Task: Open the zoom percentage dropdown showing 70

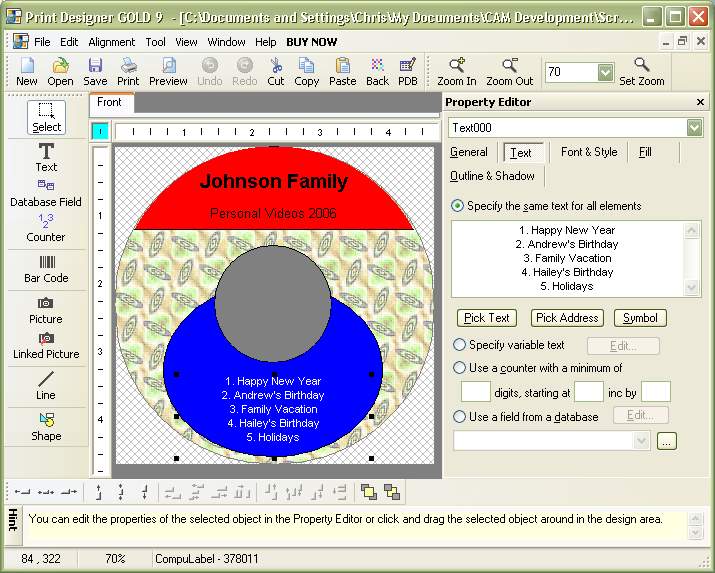Action: pos(606,72)
